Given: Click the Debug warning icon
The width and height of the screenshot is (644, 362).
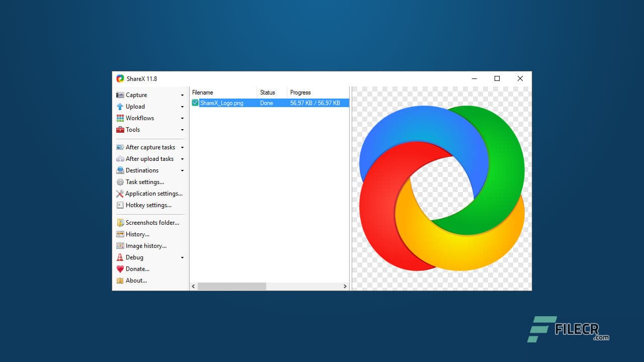Looking at the screenshot, I should click(120, 257).
